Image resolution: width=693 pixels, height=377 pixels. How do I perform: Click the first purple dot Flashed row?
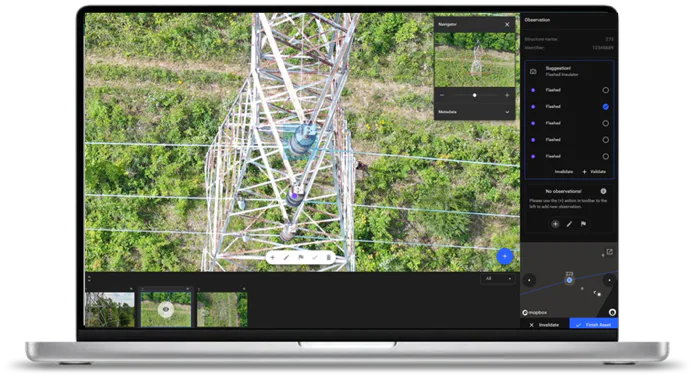569,90
